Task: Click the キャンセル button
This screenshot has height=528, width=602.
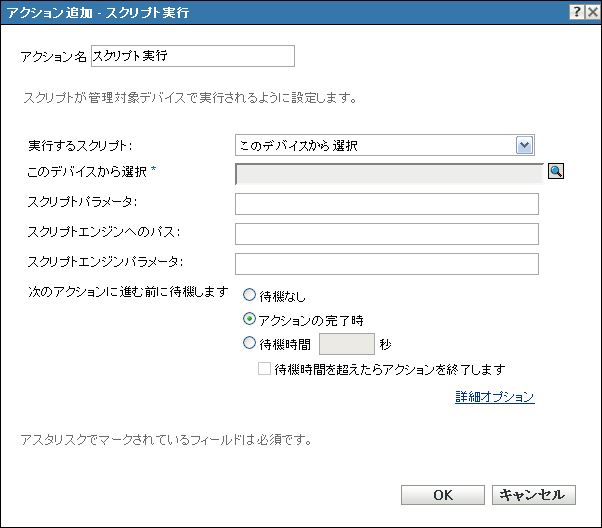Action: coord(534,495)
